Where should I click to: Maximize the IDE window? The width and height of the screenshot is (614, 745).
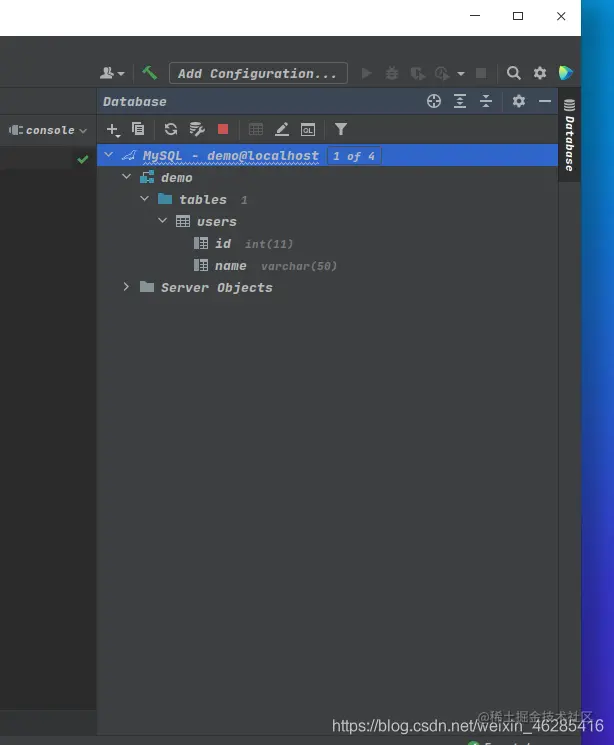click(x=518, y=16)
